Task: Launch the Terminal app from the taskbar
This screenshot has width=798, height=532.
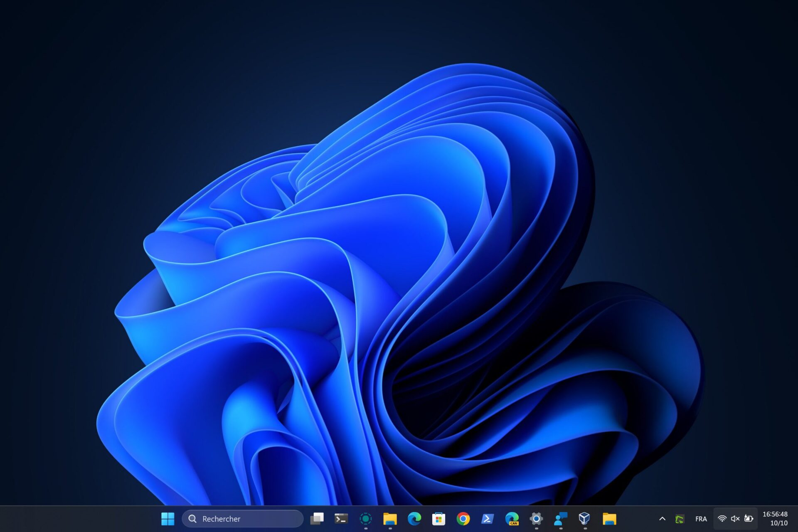Action: point(341,519)
